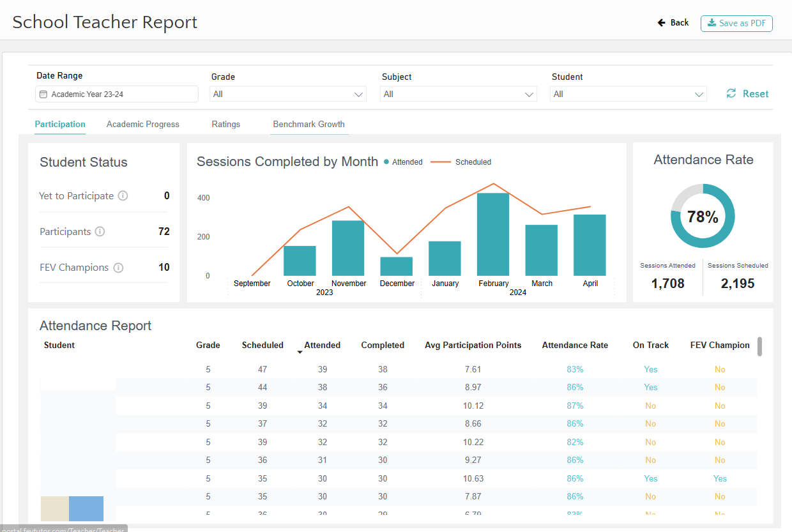Sort by Avg Participation Points header
Image resolution: width=792 pixels, height=532 pixels.
[x=473, y=345]
